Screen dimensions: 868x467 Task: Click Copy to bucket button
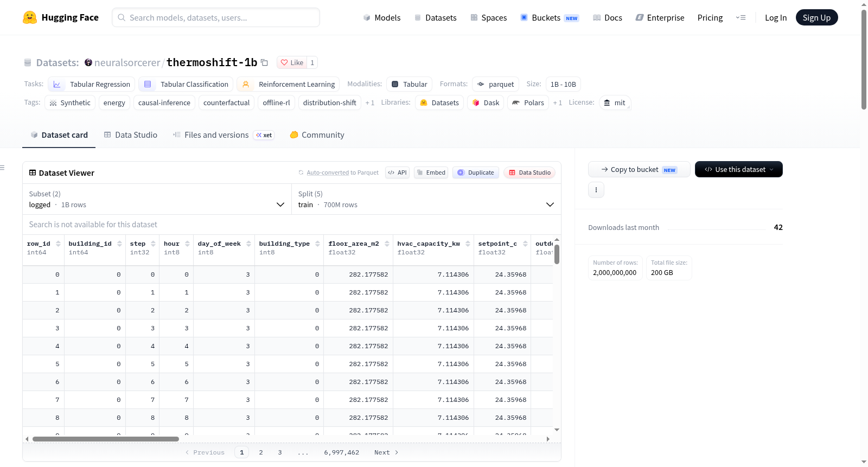639,169
